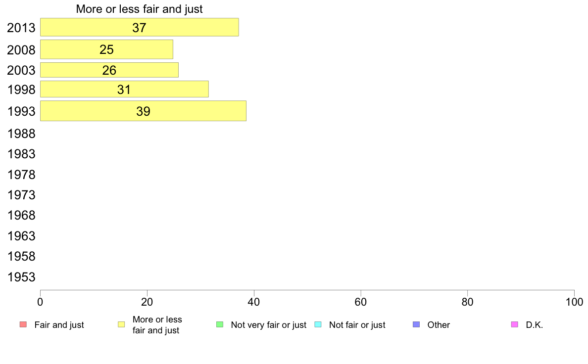Click the red Fair and just legend swatch
The width and height of the screenshot is (588, 364).
23,324
